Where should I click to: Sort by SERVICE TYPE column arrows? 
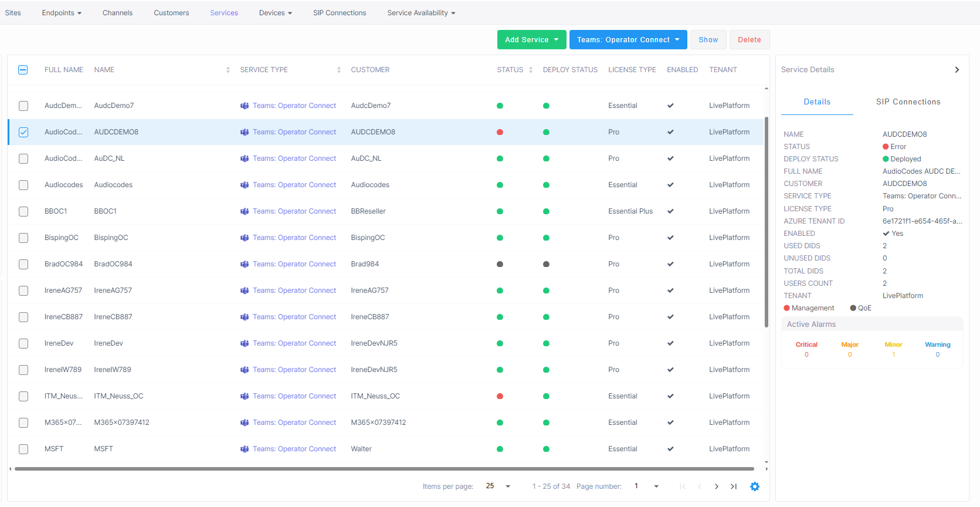[339, 70]
